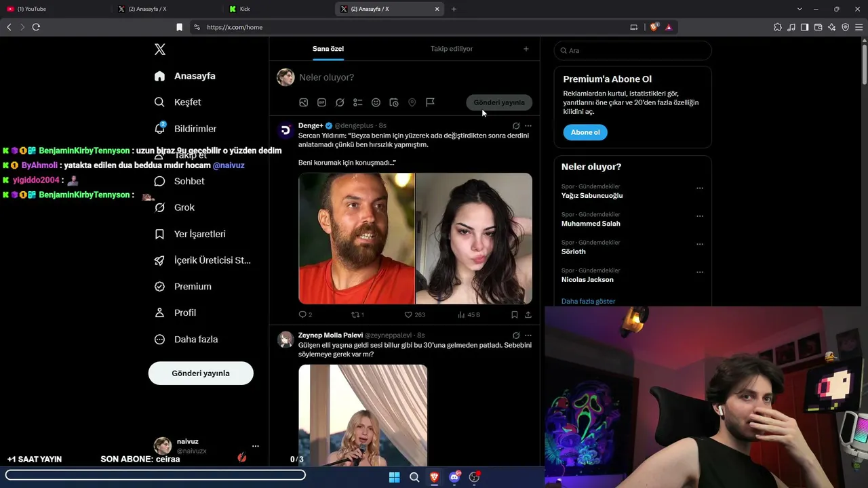Screen dimensions: 868x488
Task: Open Yer İşaretleri bookmarks
Action: click(x=190, y=234)
